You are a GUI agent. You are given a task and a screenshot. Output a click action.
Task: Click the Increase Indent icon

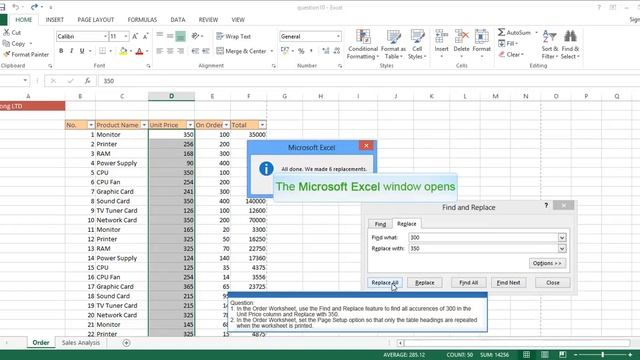[x=206, y=51]
